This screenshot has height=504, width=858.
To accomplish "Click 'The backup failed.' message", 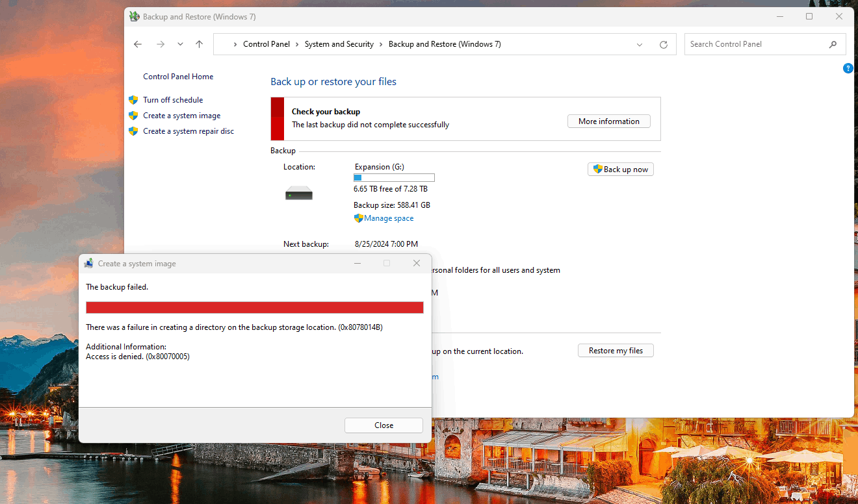I will click(117, 287).
